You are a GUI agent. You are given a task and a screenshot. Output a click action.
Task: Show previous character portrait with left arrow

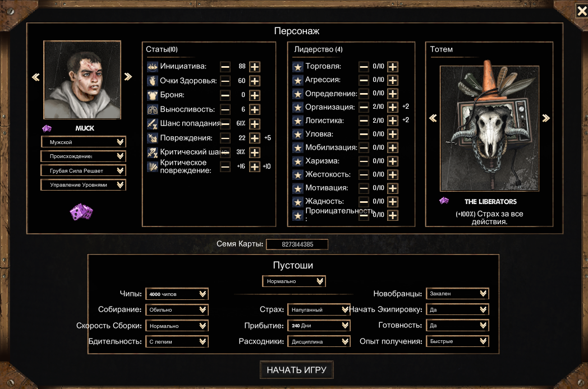point(35,77)
